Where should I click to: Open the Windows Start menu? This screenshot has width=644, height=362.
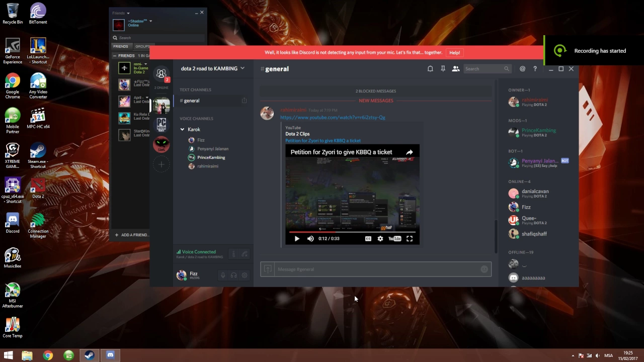[8, 355]
